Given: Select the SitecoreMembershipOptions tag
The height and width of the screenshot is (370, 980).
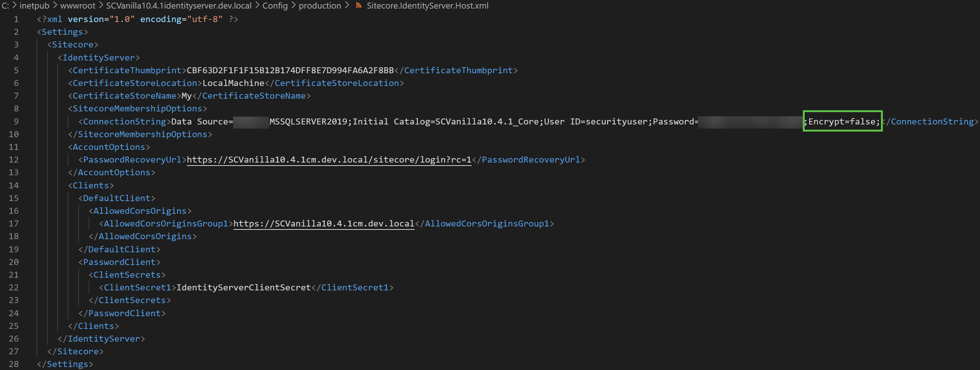Looking at the screenshot, I should pos(137,108).
